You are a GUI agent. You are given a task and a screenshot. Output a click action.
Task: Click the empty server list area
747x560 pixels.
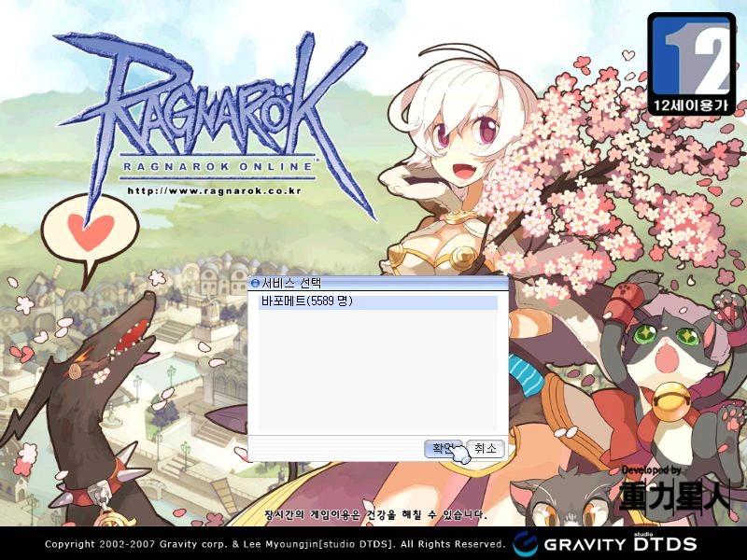click(378, 371)
